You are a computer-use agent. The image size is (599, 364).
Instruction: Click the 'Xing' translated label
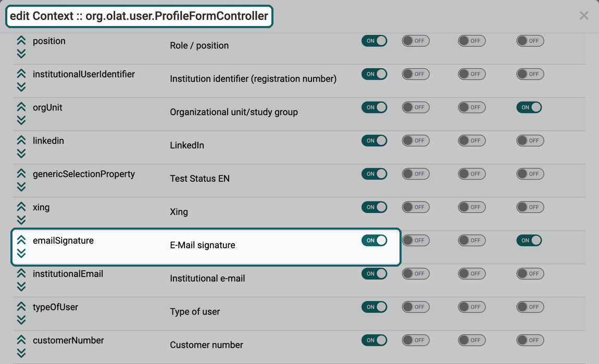(x=179, y=212)
